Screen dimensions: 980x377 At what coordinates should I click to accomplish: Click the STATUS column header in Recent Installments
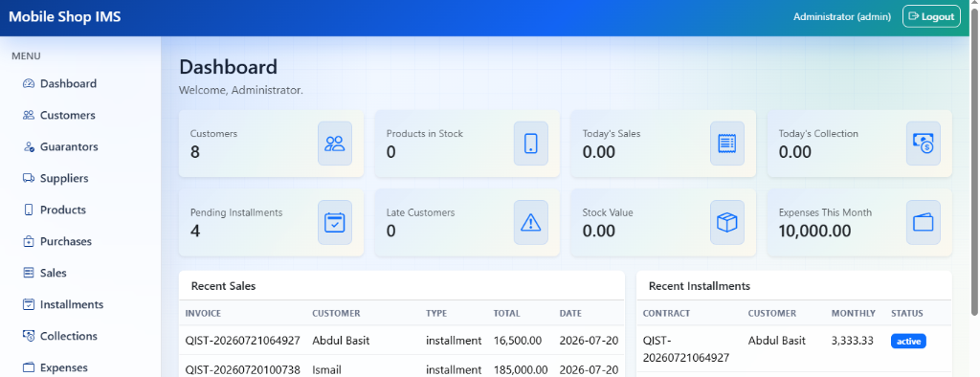[907, 313]
